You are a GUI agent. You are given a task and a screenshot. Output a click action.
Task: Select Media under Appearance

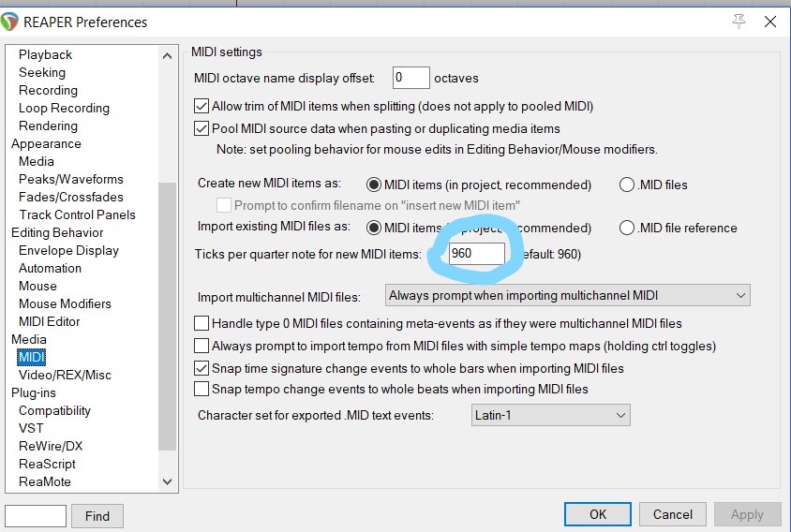(37, 161)
